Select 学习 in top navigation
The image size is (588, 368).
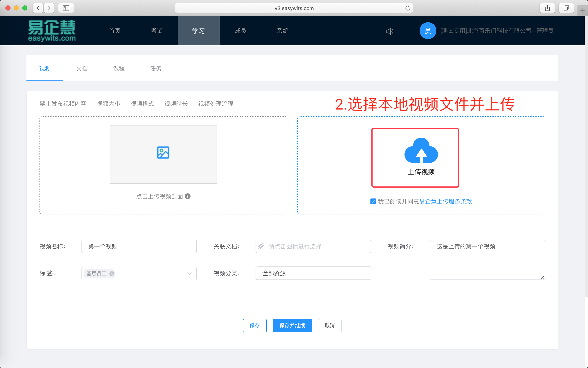pyautogui.click(x=198, y=31)
